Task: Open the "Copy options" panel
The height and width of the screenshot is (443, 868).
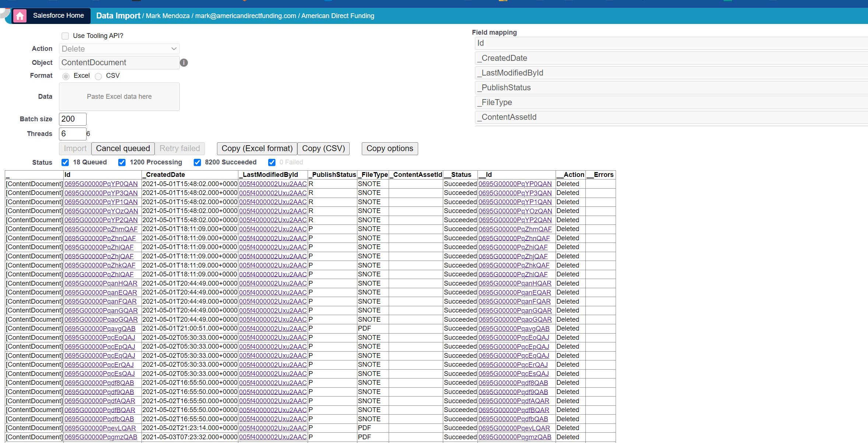Action: pos(390,149)
